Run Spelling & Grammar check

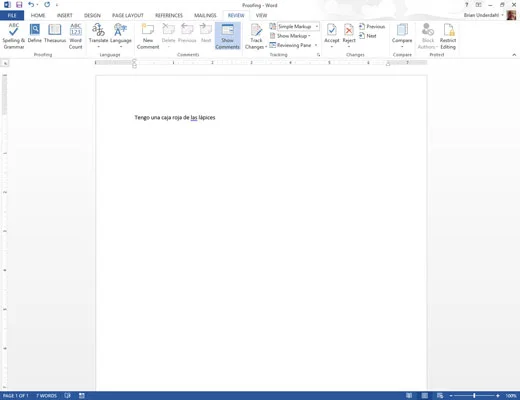pyautogui.click(x=13, y=36)
